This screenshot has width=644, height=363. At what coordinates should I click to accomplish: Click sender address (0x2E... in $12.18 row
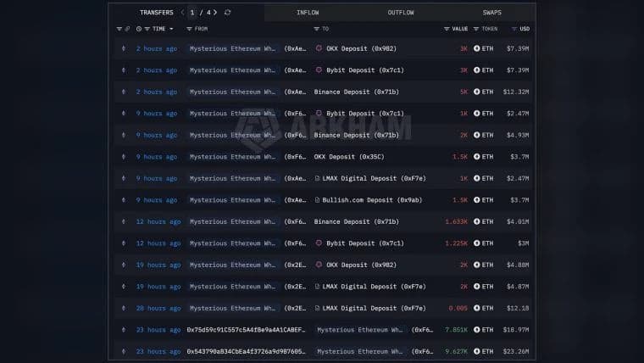coord(295,309)
